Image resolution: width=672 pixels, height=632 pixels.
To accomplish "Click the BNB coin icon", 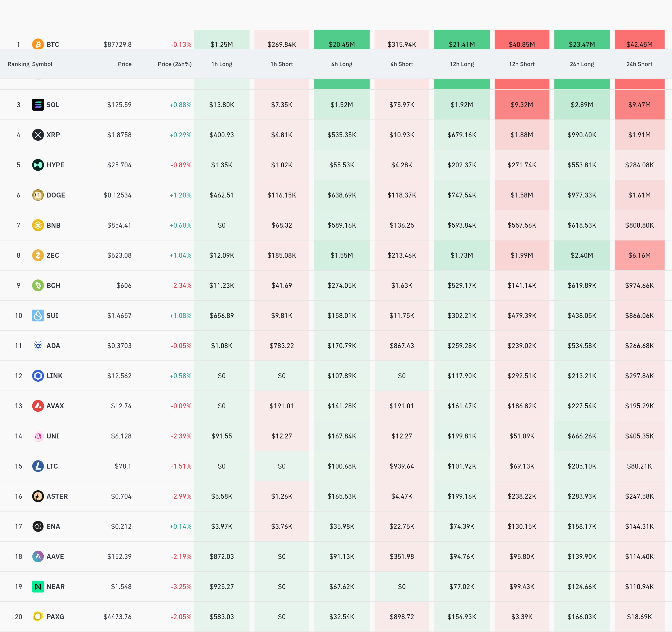I will tap(38, 225).
